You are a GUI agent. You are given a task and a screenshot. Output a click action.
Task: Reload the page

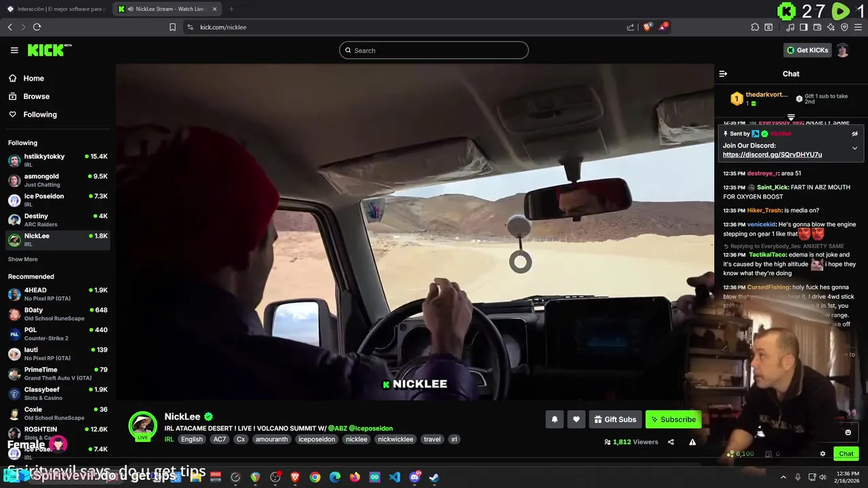click(37, 27)
